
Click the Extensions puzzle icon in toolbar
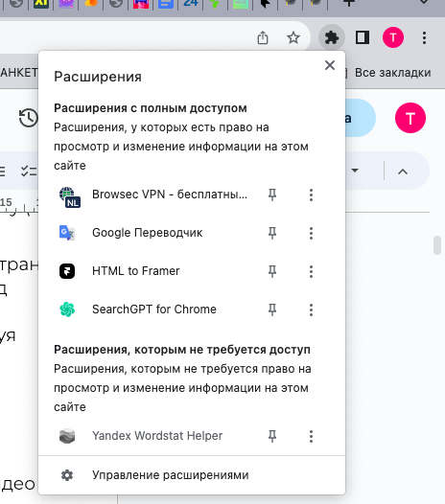(x=332, y=38)
